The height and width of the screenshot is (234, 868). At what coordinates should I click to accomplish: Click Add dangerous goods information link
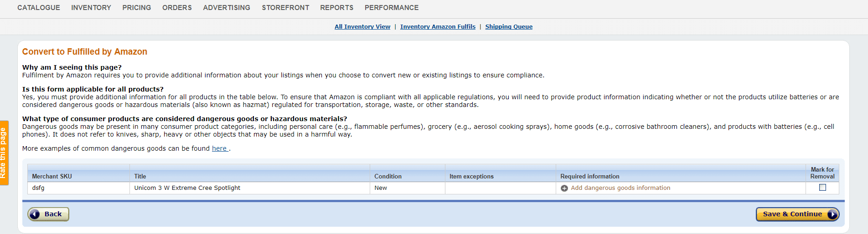coord(620,188)
